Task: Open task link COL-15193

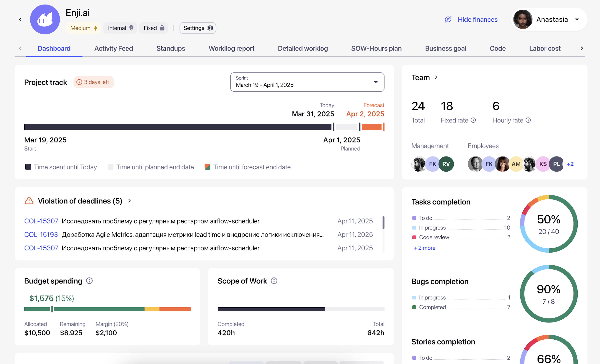Action: [x=41, y=235]
